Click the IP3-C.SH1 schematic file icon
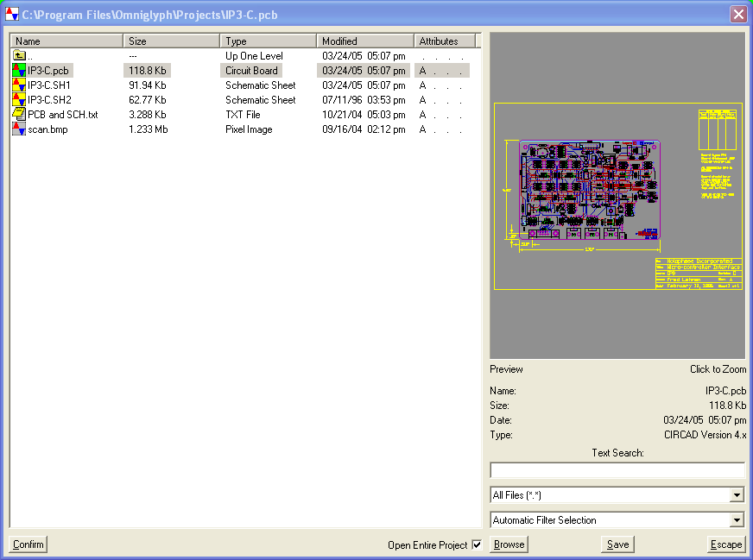Screen dimensions: 753x560 [x=18, y=85]
